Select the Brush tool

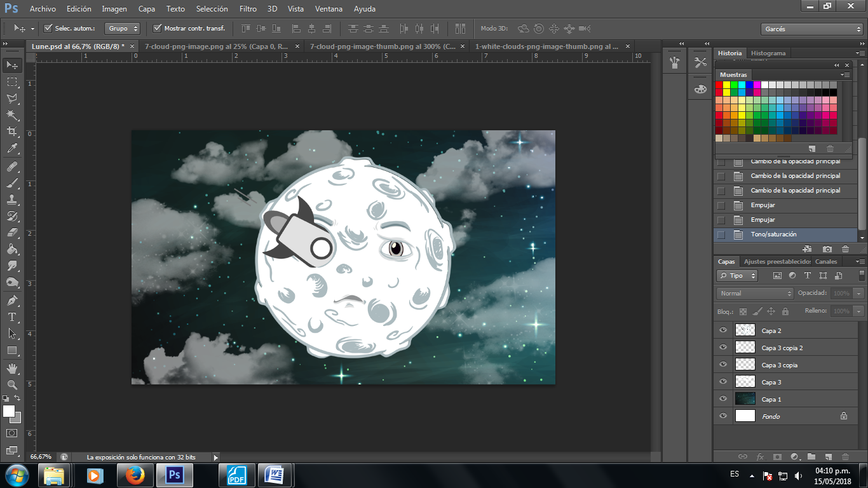(x=12, y=183)
